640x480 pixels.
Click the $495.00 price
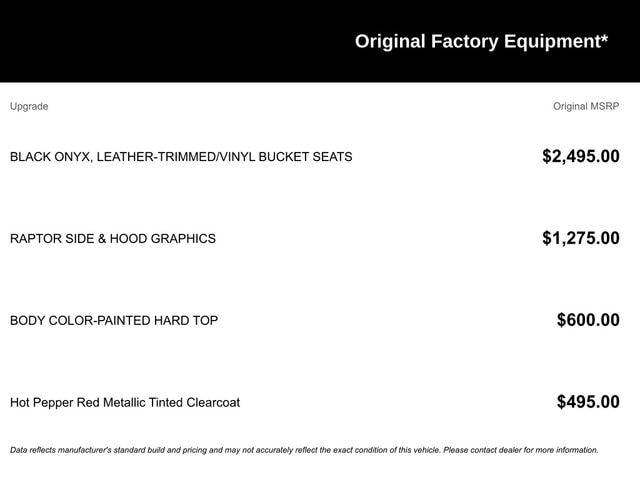[588, 402]
